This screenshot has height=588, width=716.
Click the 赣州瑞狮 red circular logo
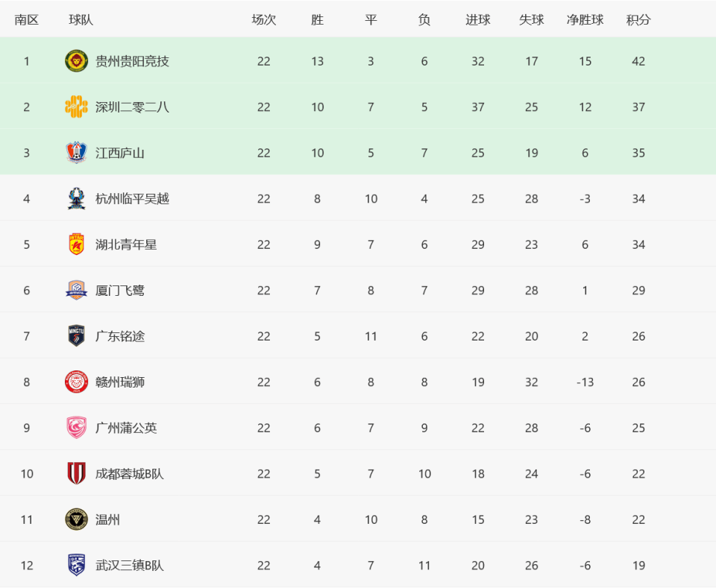pos(76,382)
